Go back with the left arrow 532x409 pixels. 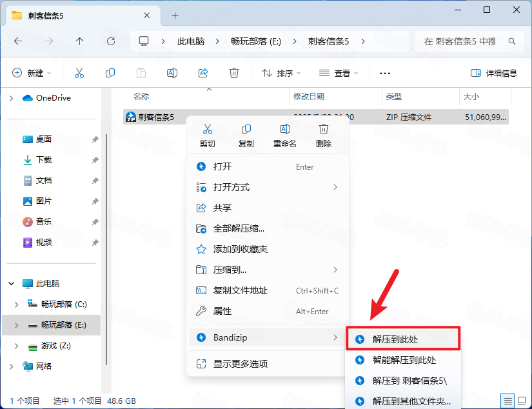click(18, 41)
